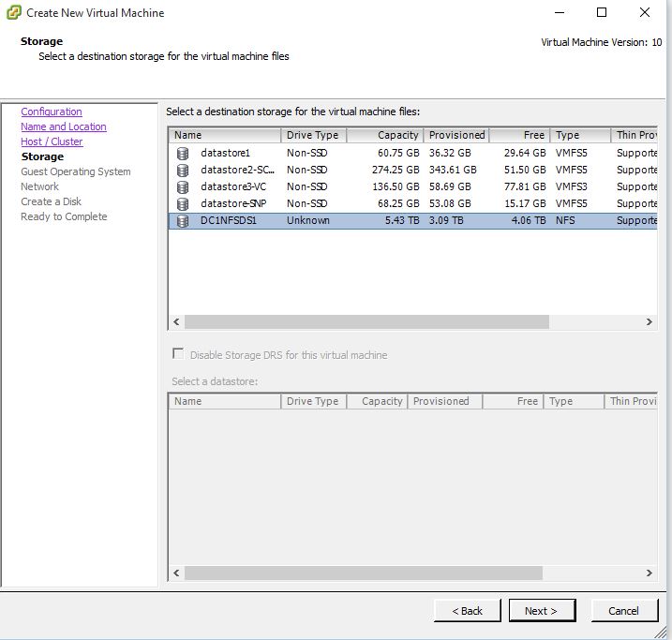The image size is (672, 640).
Task: Click lower table Name column header
Action: click(x=225, y=401)
